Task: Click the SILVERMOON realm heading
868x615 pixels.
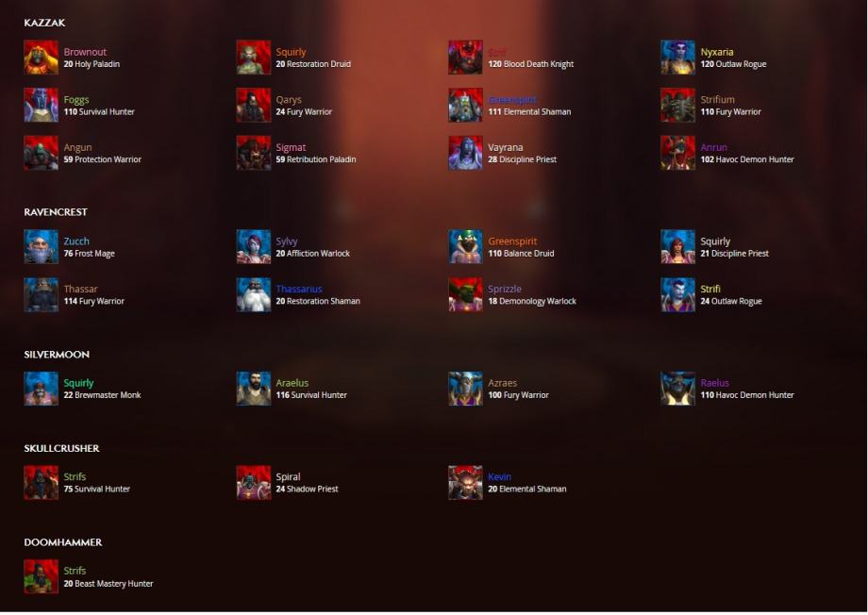Action: pos(57,355)
